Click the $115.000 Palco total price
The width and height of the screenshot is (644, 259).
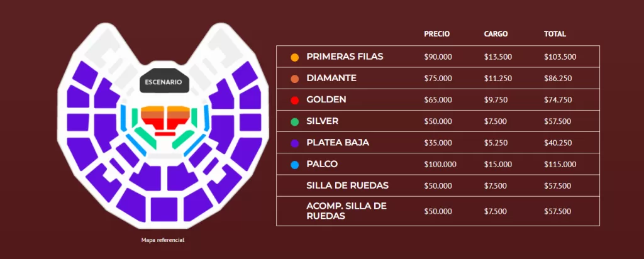click(x=560, y=165)
